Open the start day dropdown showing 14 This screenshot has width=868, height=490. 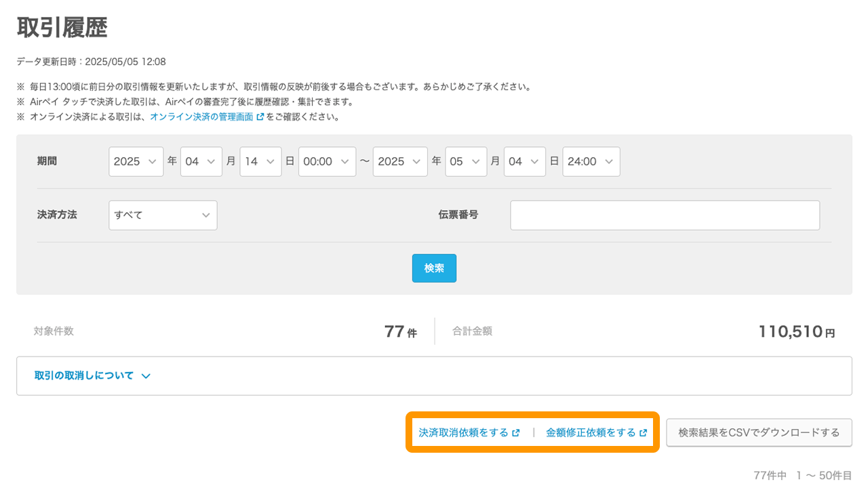coord(260,161)
